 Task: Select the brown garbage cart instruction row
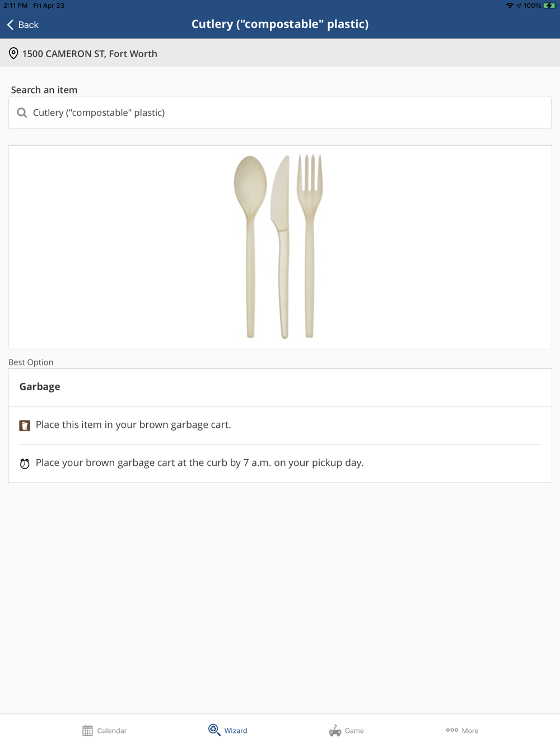(133, 425)
